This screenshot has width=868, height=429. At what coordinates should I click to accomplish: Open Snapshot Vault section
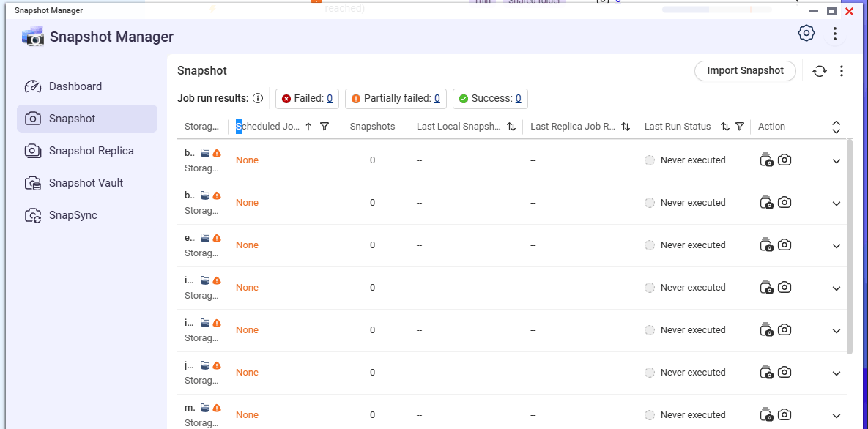point(87,183)
